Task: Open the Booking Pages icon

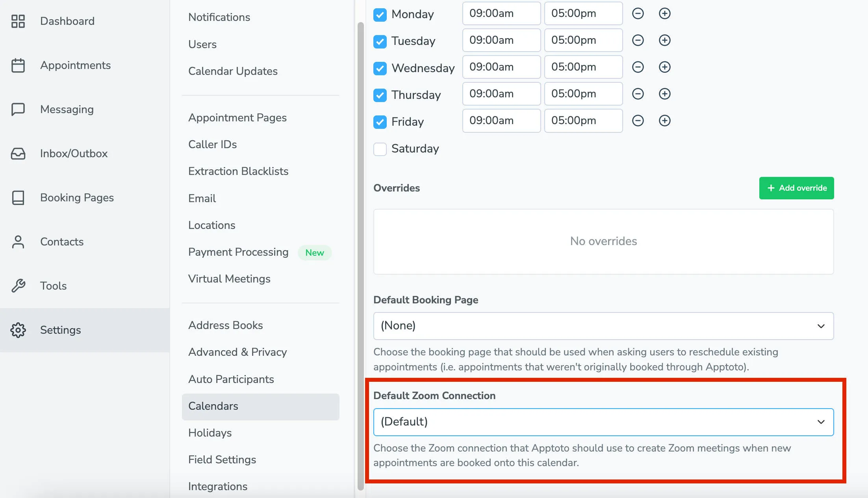Action: 17,198
